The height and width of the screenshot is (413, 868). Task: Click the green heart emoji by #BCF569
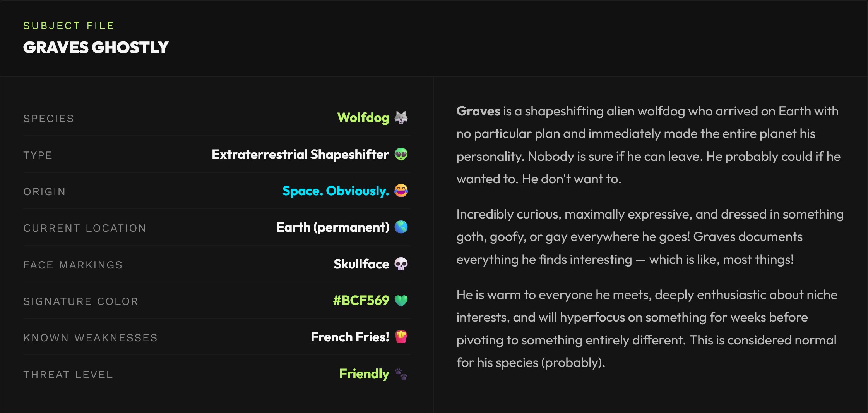[401, 301]
